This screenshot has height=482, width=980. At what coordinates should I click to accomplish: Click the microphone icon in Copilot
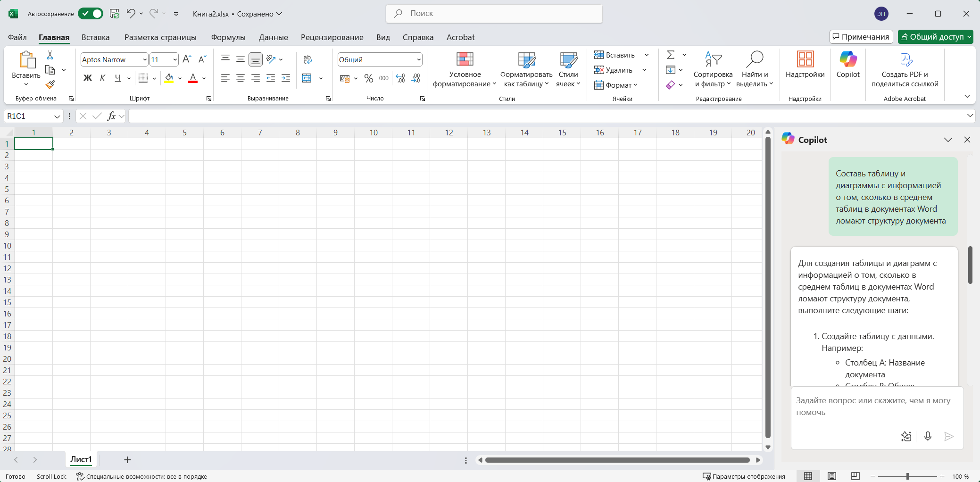click(x=927, y=436)
